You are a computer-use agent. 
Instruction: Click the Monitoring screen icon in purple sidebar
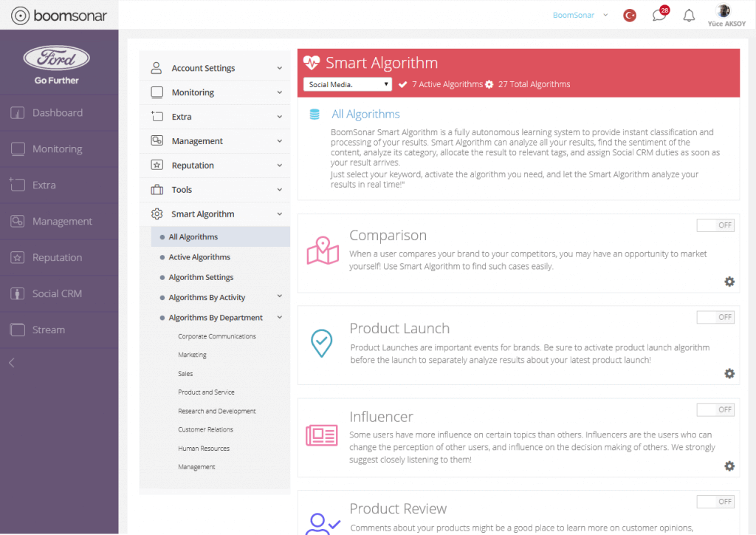point(18,149)
